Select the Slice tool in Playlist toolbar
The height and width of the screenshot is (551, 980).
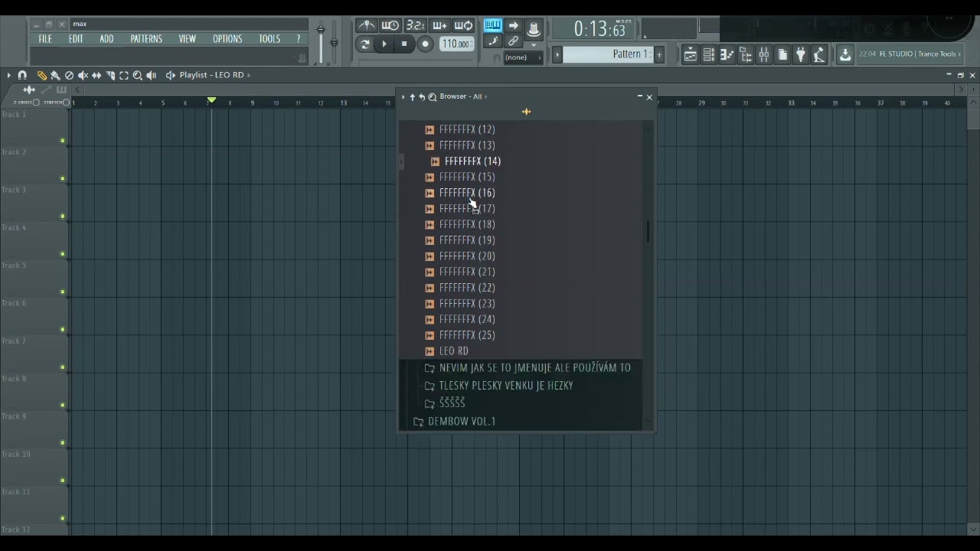(110, 75)
